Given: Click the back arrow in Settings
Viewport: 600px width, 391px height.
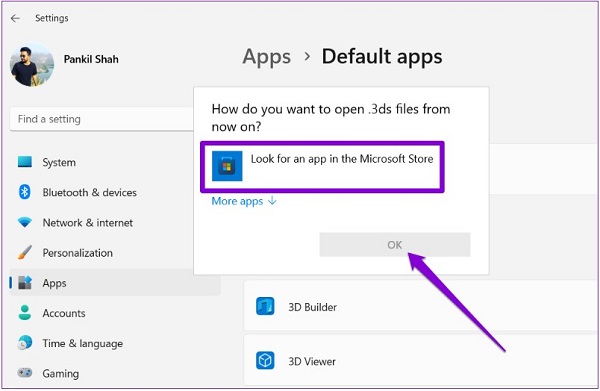Looking at the screenshot, I should [x=15, y=18].
